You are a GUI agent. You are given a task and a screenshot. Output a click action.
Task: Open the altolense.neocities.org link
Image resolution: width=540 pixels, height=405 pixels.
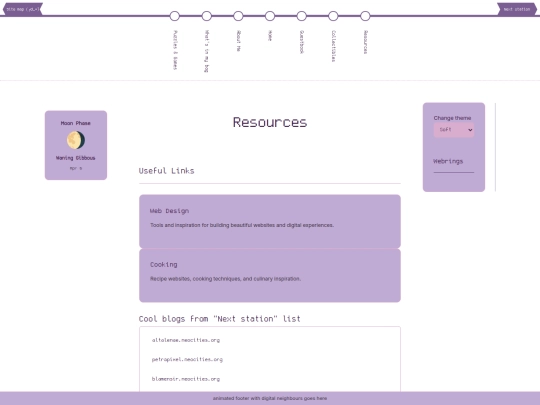click(x=186, y=340)
